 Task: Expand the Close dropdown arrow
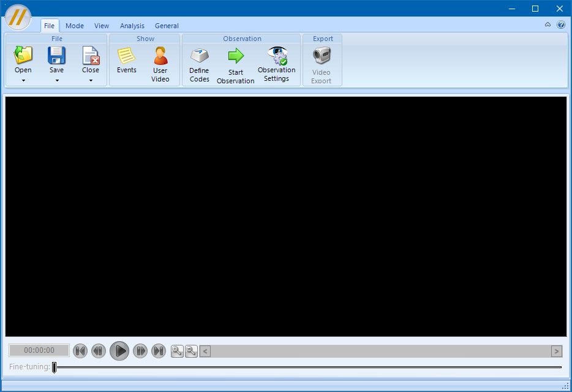[x=91, y=80]
